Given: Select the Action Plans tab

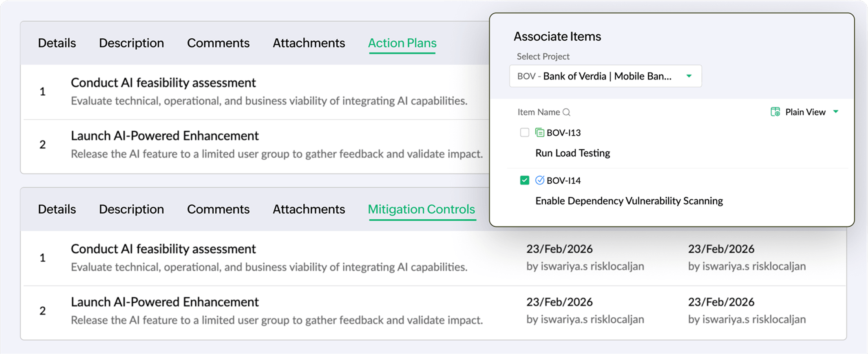Looking at the screenshot, I should click(x=402, y=43).
